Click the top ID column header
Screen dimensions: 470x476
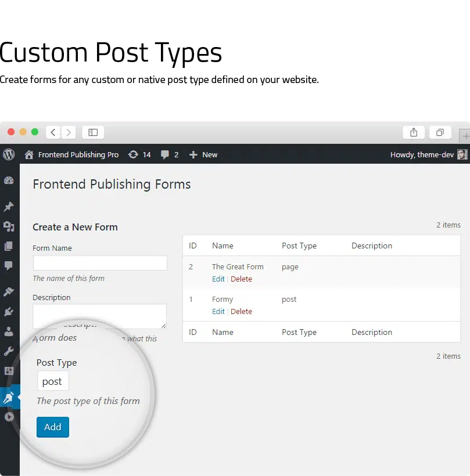(x=193, y=246)
